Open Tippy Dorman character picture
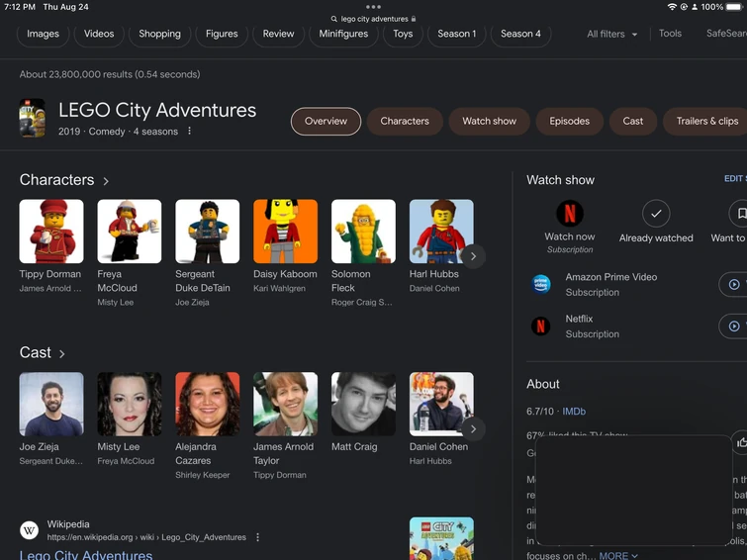This screenshot has height=560, width=747. tap(51, 232)
